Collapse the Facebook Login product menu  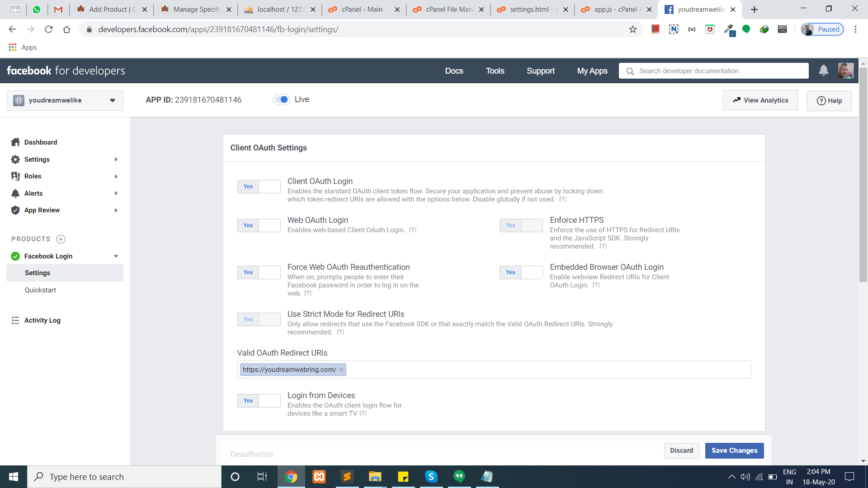[116, 256]
